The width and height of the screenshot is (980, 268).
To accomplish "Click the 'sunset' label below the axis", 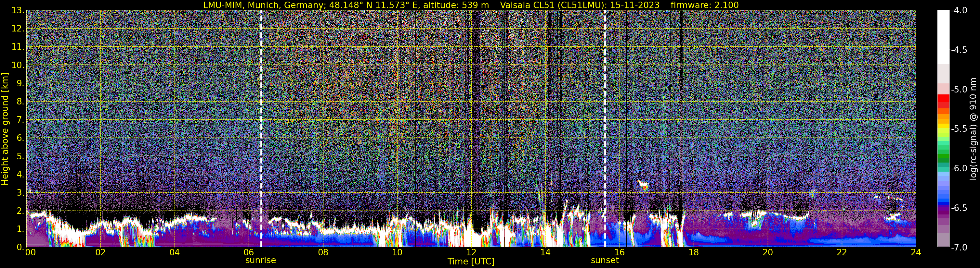I will [x=605, y=260].
